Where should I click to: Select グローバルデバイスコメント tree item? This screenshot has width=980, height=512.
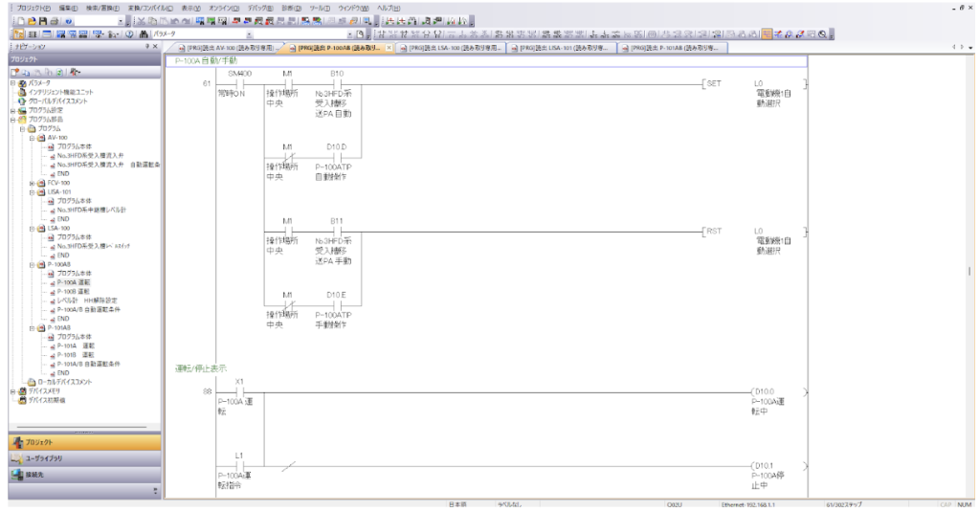click(57, 101)
